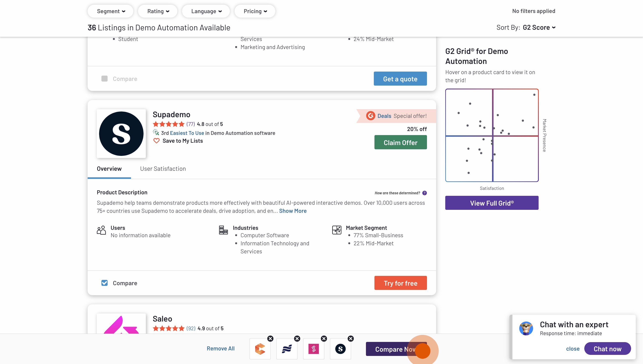The width and height of the screenshot is (643, 364).
Task: Click the Get a quote button
Action: pyautogui.click(x=400, y=79)
